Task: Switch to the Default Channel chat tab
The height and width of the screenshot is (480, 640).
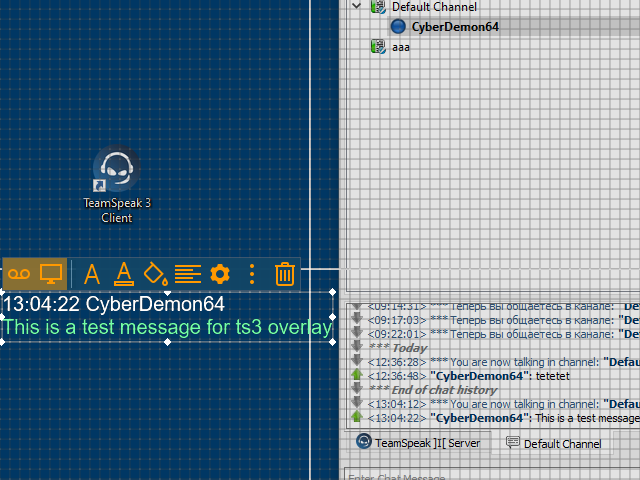Action: [x=553, y=443]
